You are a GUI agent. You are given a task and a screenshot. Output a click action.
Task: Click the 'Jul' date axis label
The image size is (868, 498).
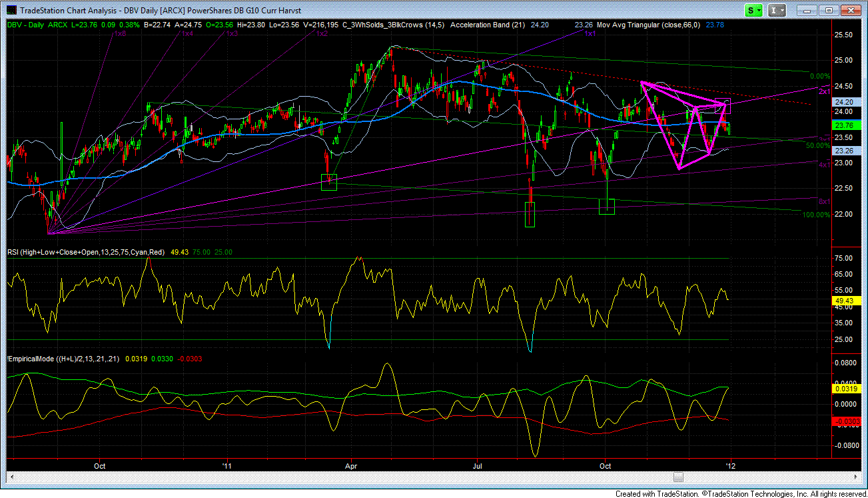pyautogui.click(x=477, y=465)
